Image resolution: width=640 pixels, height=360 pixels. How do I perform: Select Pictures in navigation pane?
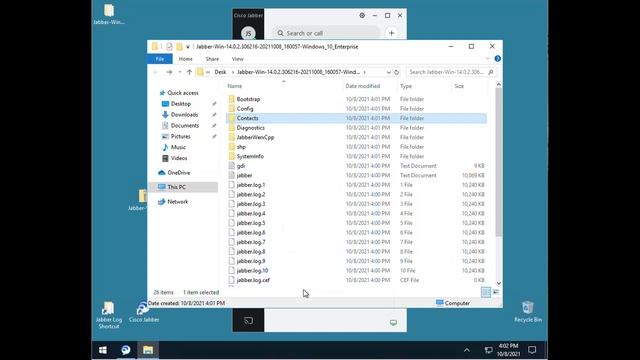tap(180, 136)
